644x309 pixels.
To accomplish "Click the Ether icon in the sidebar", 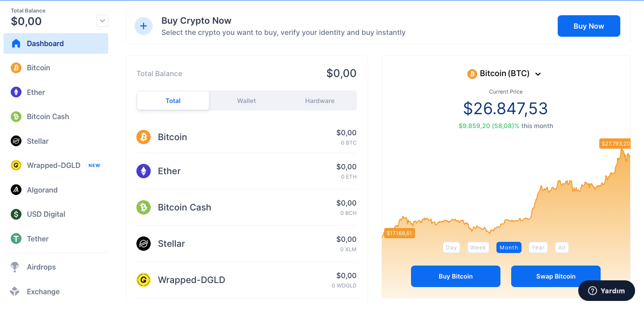I will tap(16, 92).
